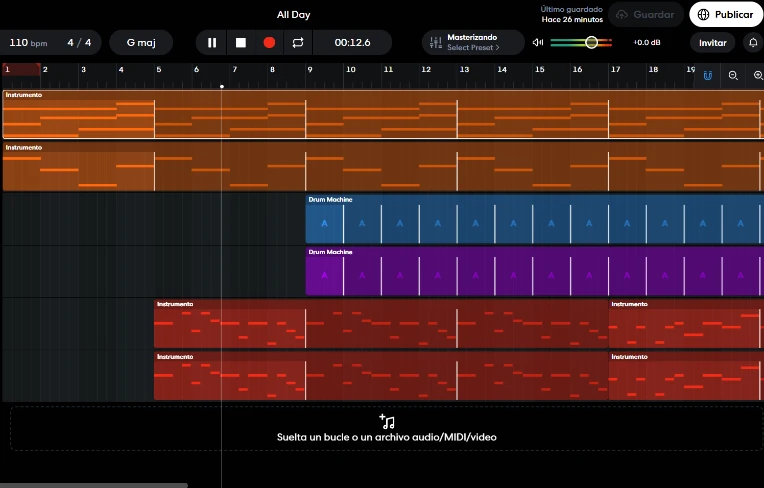Change the 110 bpm tempo field

[x=28, y=43]
